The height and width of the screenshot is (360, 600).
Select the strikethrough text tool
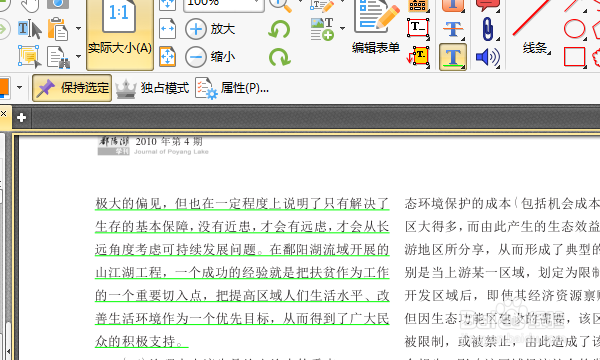(x=453, y=29)
